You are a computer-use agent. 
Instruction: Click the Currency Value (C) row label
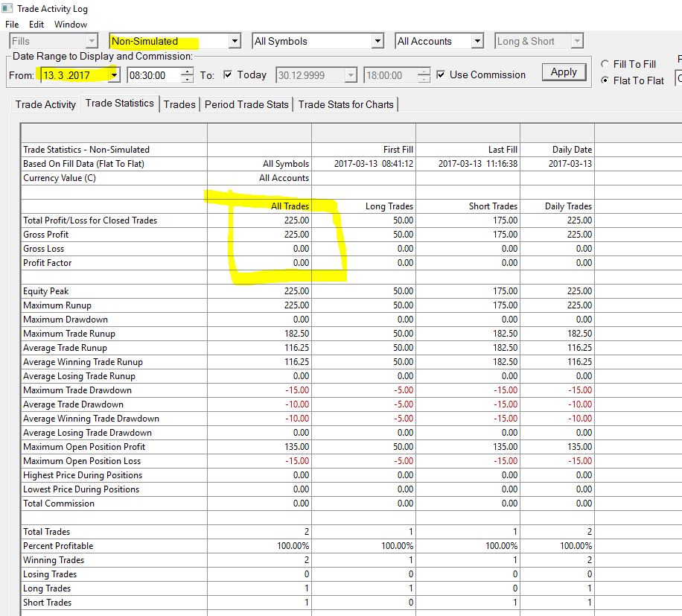pos(60,178)
